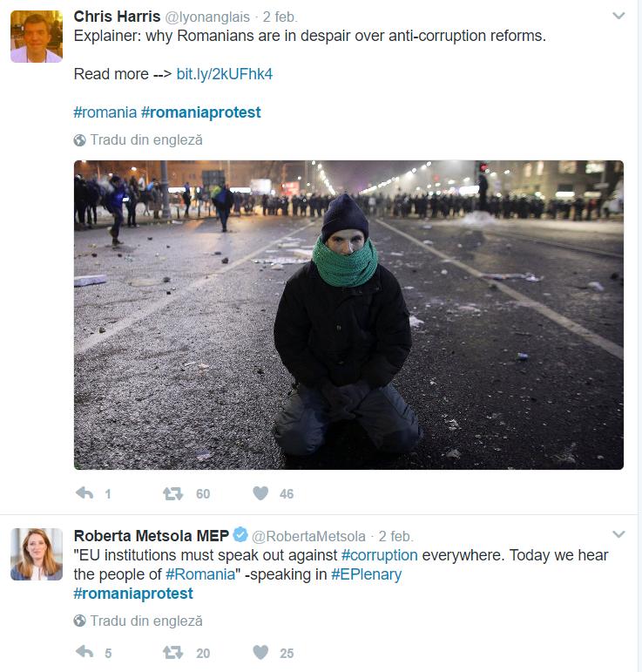642x672 pixels.
Task: Expand options chevron on Roberta Metsola's tweet
Action: tap(618, 534)
